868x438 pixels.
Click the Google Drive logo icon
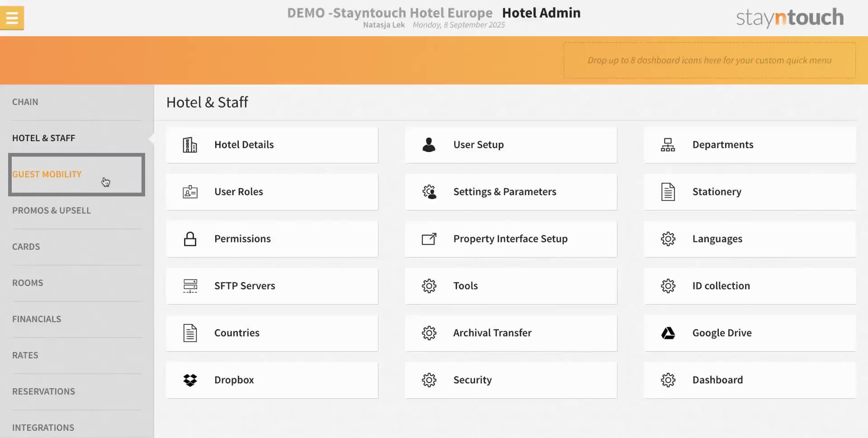tap(668, 333)
